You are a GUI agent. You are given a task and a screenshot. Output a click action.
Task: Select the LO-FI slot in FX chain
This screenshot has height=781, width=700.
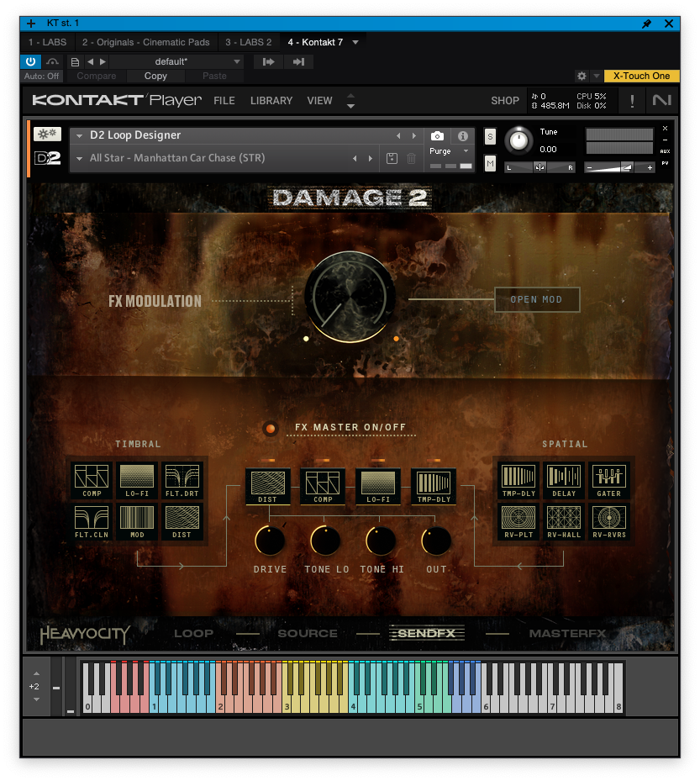click(x=378, y=486)
